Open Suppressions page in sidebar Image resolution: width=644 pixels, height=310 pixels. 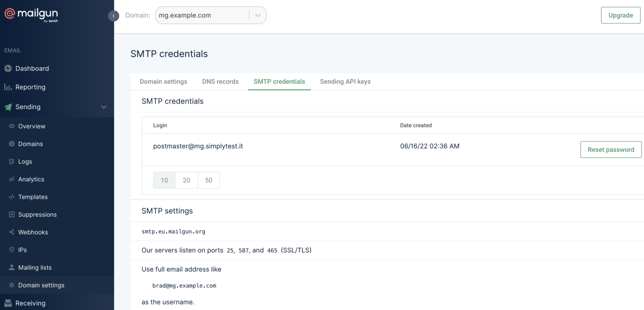coord(37,214)
